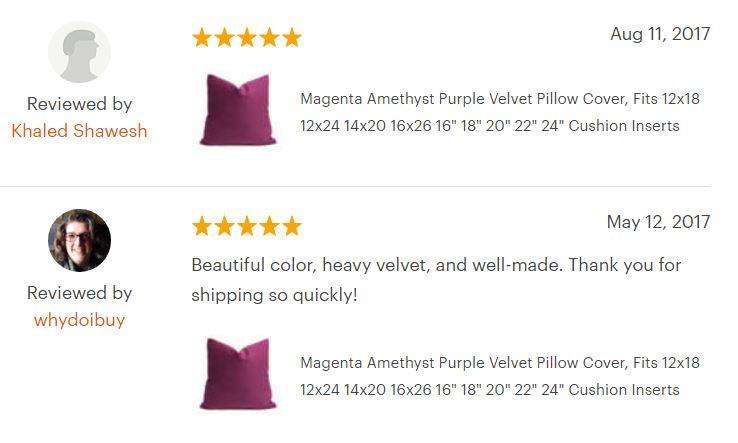The width and height of the screenshot is (738, 443).
Task: Click first star of Khaled Shawesh's rating
Action: tap(201, 37)
